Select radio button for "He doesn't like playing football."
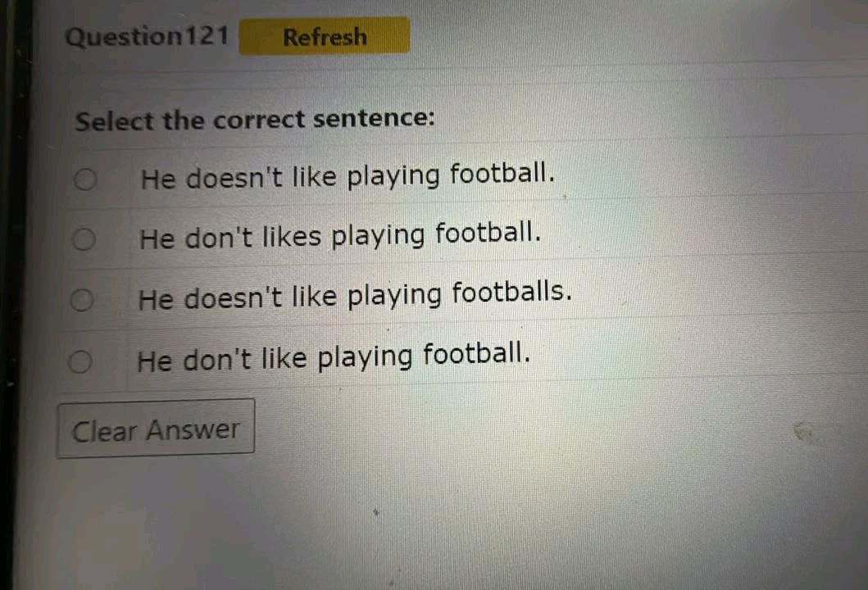Image resolution: width=868 pixels, height=590 pixels. [84, 179]
